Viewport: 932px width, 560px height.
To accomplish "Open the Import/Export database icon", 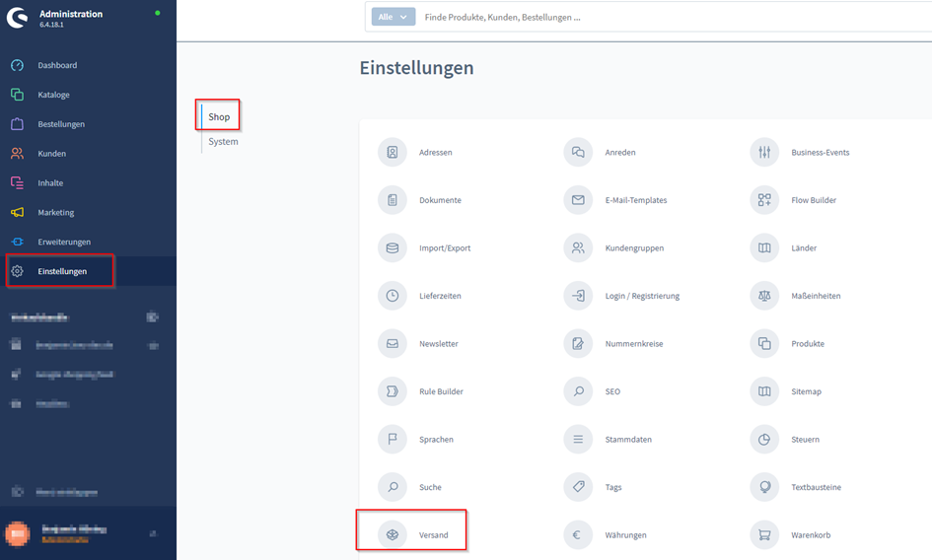I will pos(393,247).
